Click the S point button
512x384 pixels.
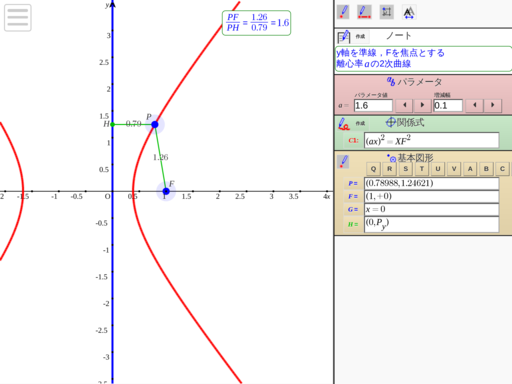point(405,169)
